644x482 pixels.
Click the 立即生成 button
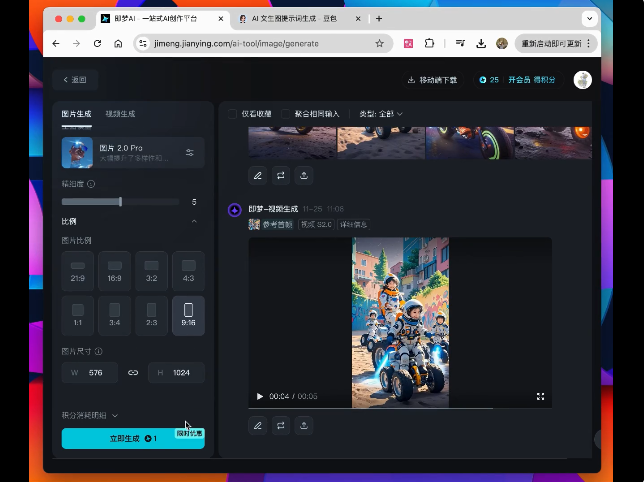133,438
